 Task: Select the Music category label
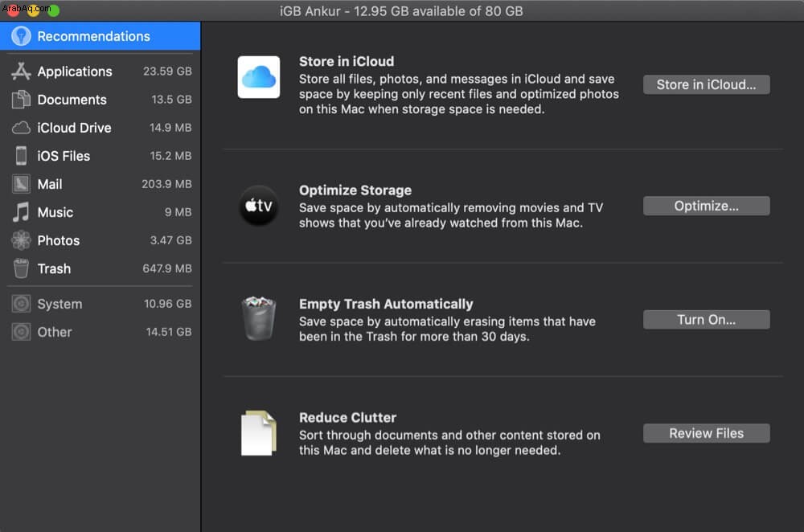coord(55,212)
